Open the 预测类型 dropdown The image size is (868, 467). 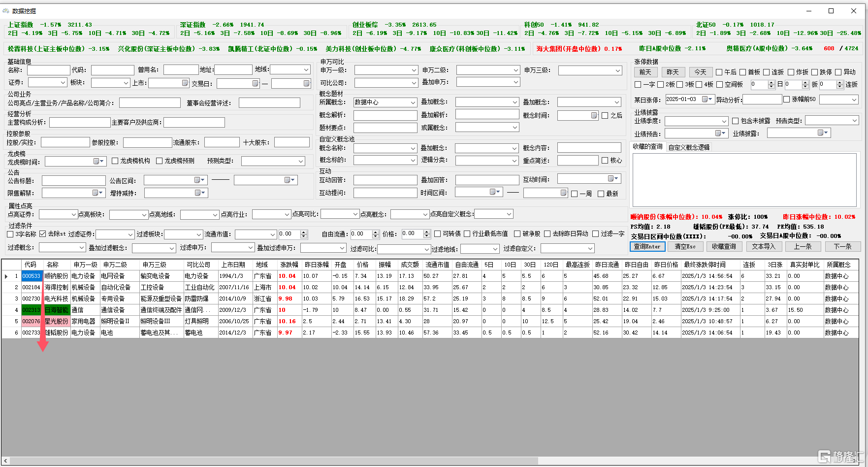(x=301, y=161)
